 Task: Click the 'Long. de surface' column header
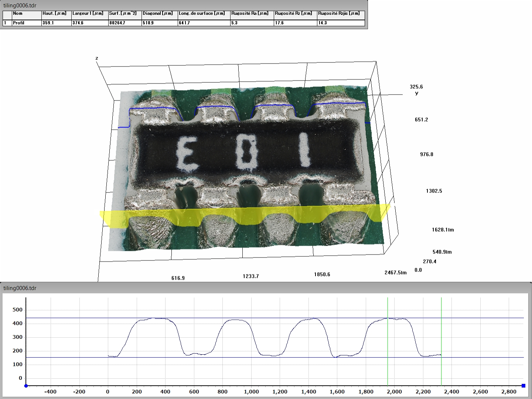point(204,14)
